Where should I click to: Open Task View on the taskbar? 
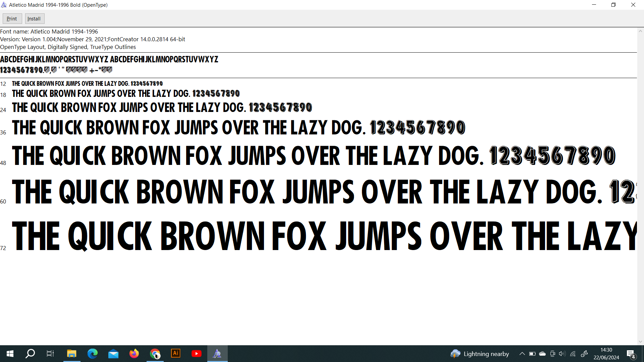pos(50,354)
